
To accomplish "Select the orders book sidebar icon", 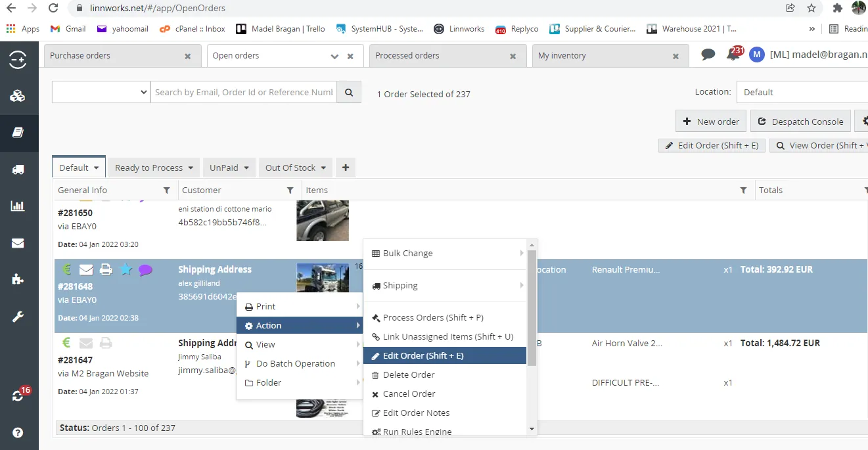I will [x=18, y=133].
